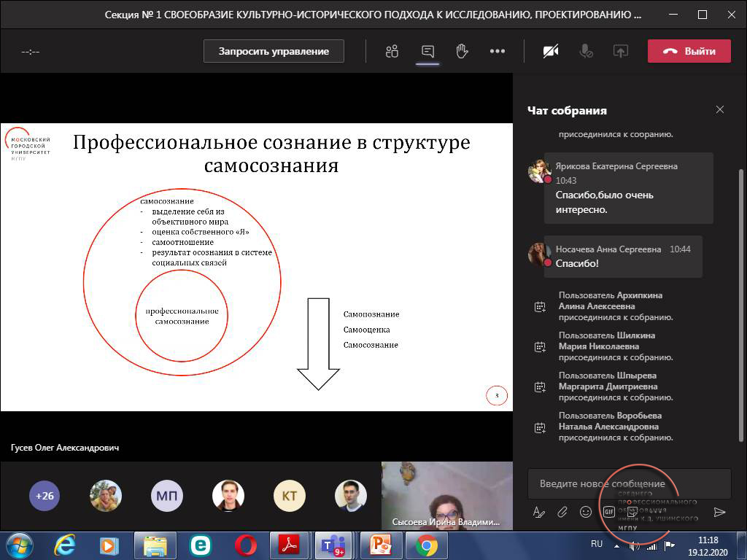Click the Введите новое сообщение field

pyautogui.click(x=629, y=483)
